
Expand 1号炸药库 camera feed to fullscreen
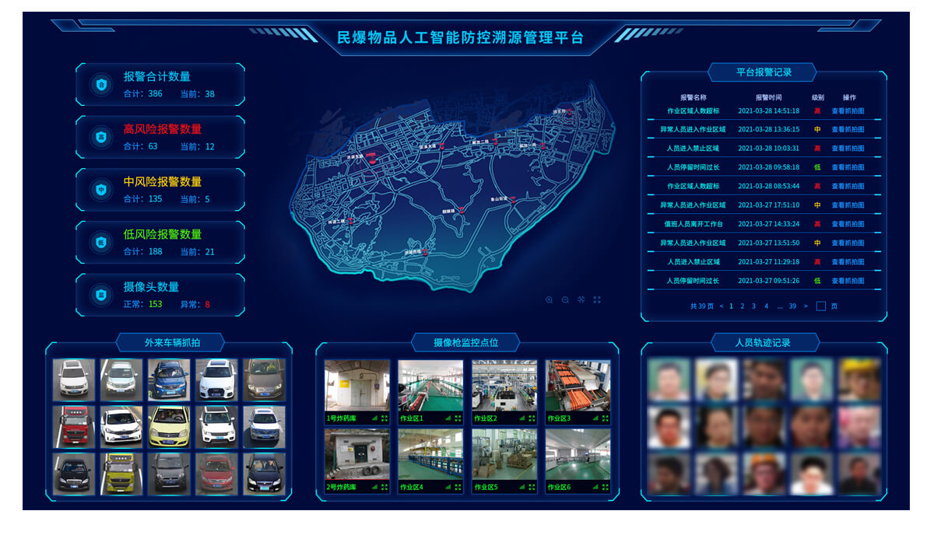point(384,418)
